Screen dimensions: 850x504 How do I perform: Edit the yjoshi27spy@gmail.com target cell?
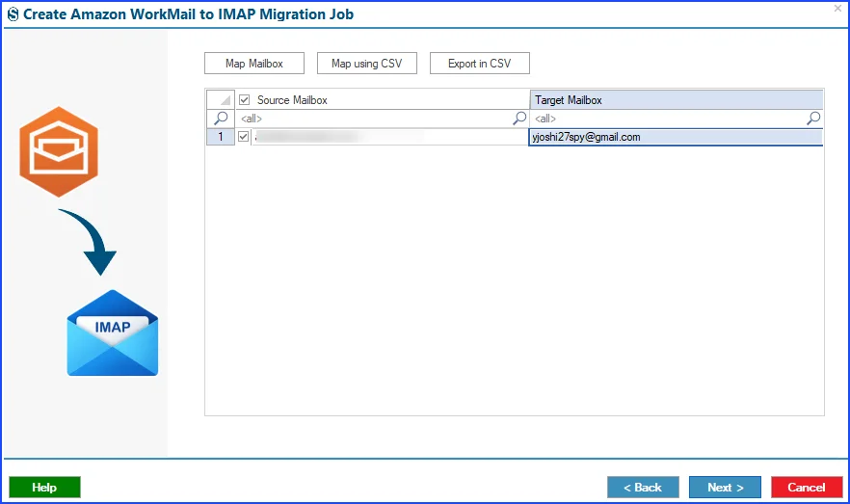[676, 137]
